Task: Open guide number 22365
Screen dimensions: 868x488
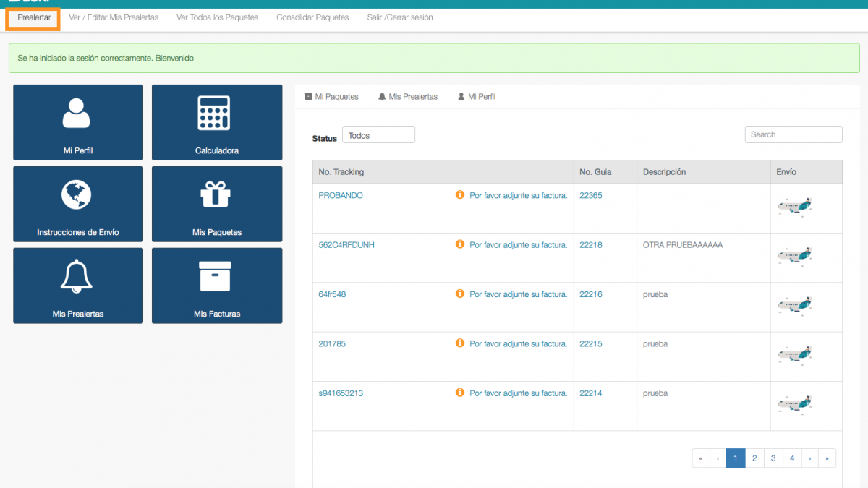Action: [591, 195]
